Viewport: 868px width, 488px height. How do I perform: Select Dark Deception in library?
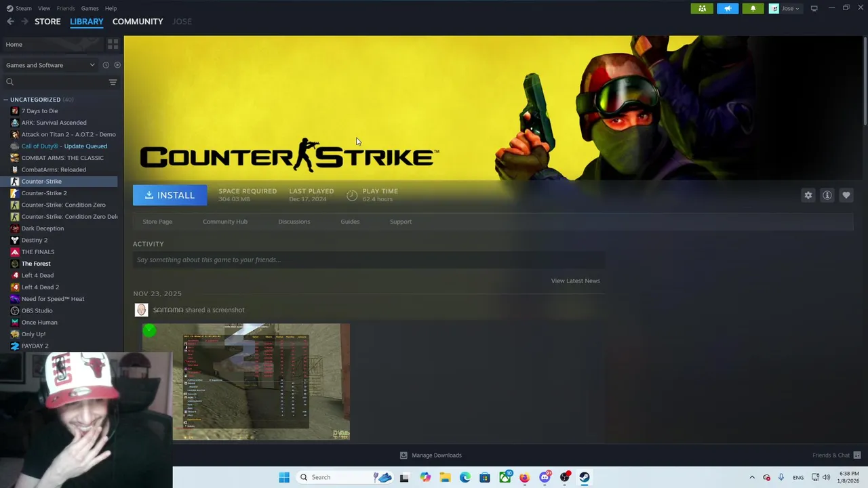(42, 228)
